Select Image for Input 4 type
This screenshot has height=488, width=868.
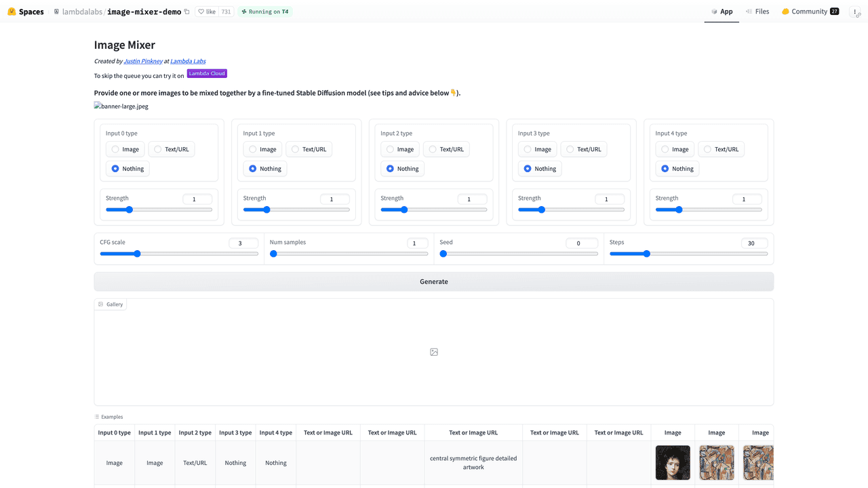(x=675, y=149)
